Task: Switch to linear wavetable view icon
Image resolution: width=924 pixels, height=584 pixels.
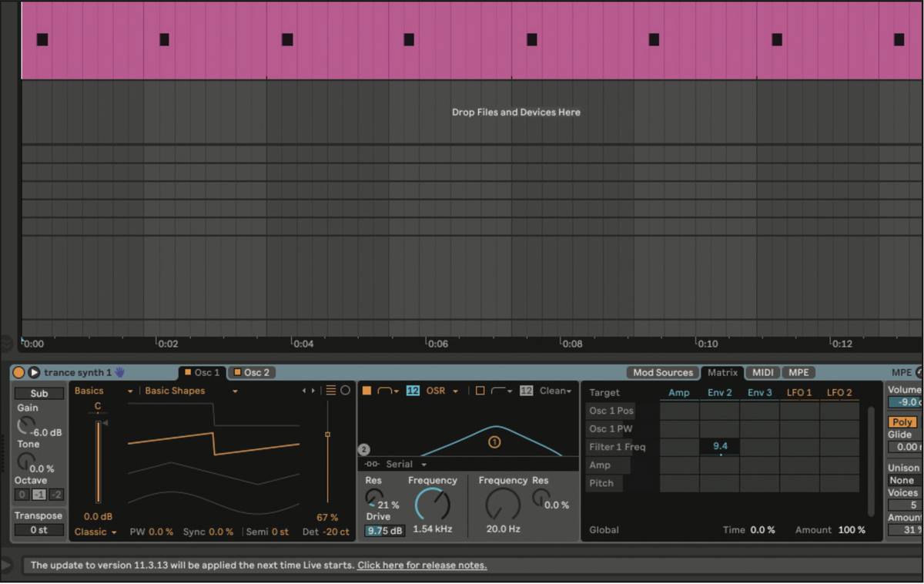Action: click(330, 391)
